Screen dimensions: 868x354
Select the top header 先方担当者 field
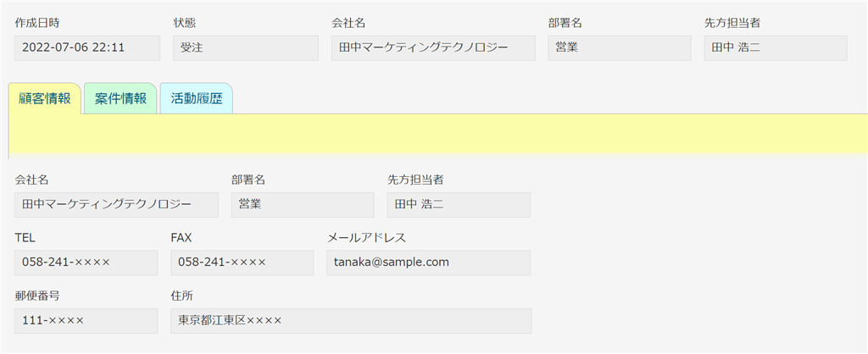[776, 47]
